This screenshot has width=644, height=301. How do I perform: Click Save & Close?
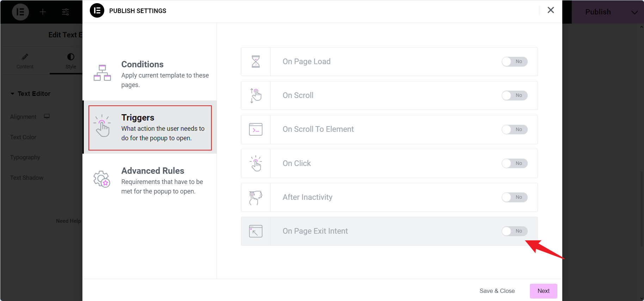[497, 291]
